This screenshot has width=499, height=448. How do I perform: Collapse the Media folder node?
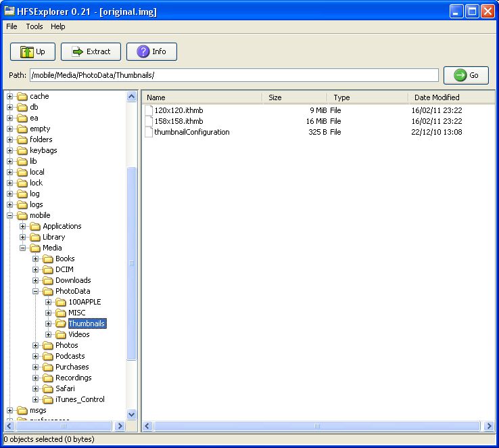pyautogui.click(x=22, y=248)
